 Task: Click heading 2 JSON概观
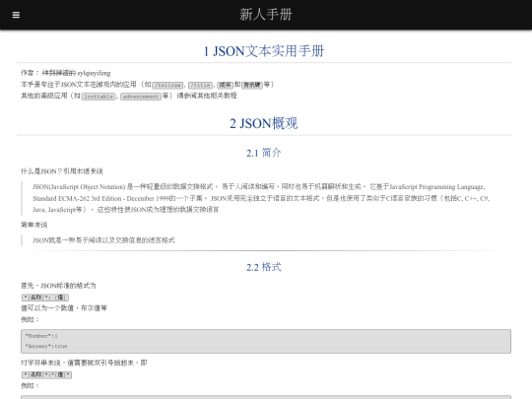(264, 123)
